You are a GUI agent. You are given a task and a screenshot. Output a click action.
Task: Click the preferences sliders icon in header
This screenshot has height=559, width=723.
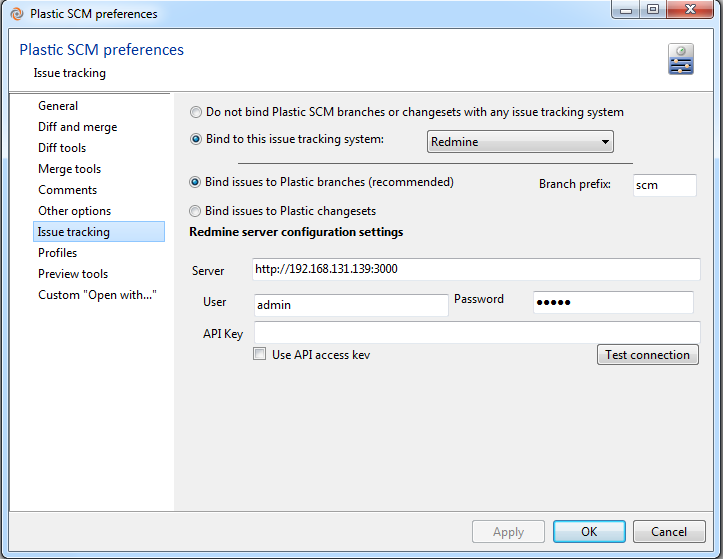681,59
